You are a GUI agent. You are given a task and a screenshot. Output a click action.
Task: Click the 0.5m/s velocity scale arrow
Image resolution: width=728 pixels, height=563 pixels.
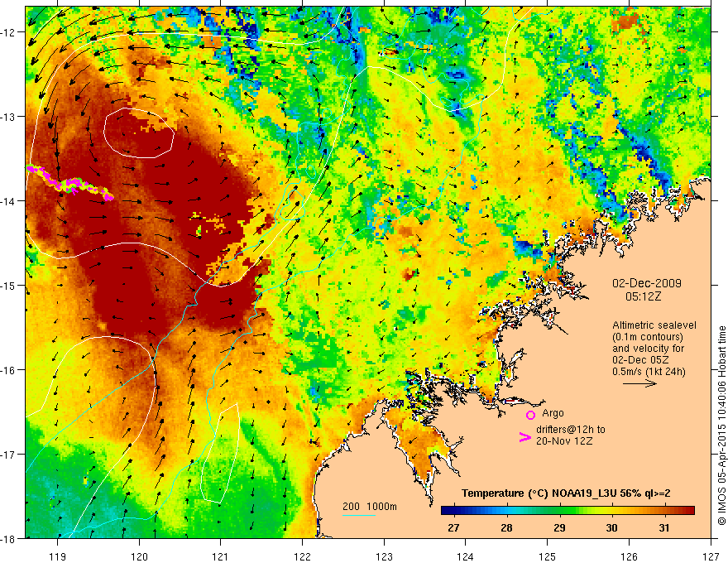[639, 383]
